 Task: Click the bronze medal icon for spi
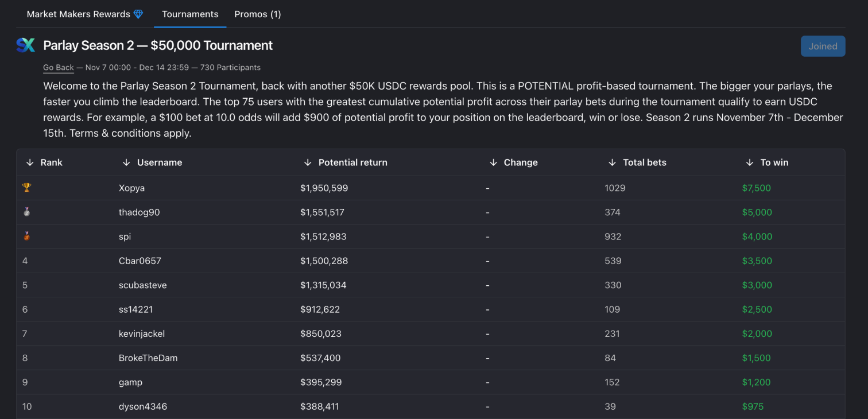click(26, 236)
